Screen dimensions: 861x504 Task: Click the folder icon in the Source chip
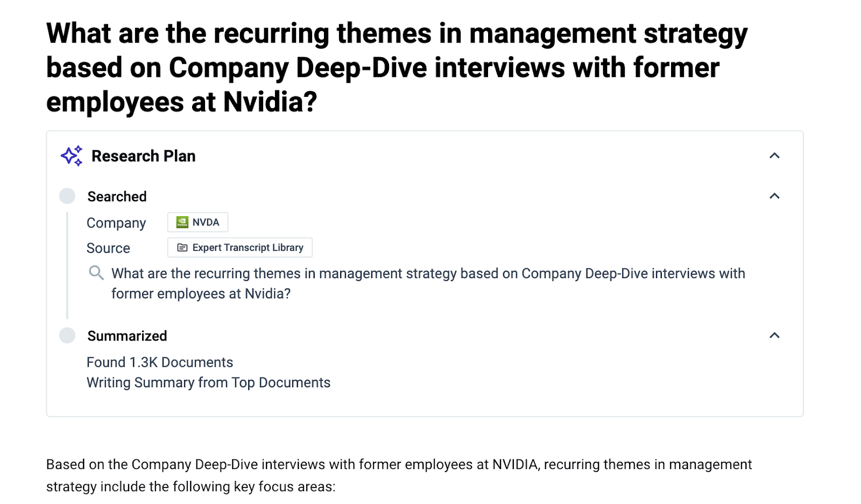click(x=182, y=247)
